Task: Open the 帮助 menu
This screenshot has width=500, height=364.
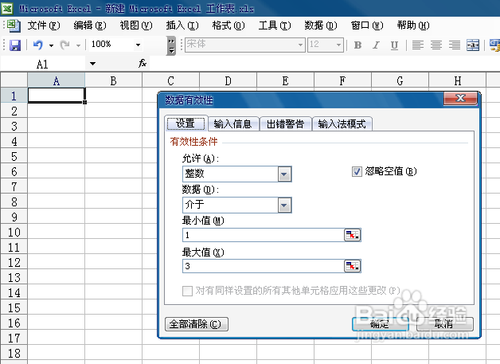Action: click(413, 25)
